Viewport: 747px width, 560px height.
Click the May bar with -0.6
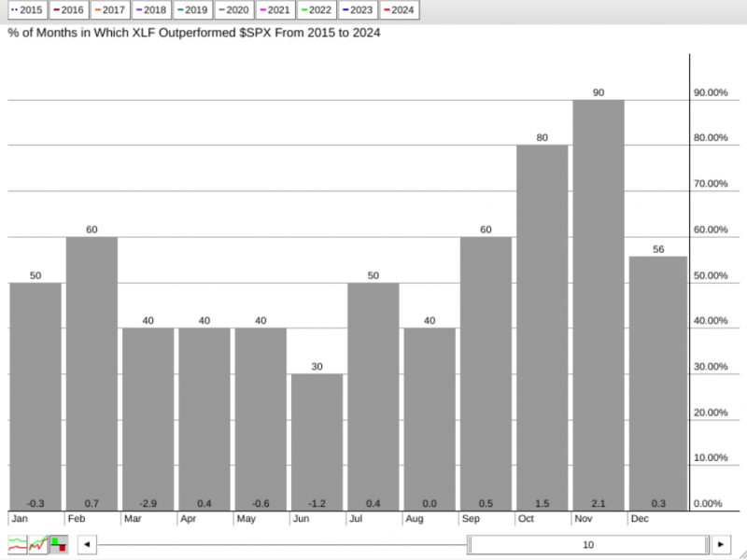pos(261,419)
